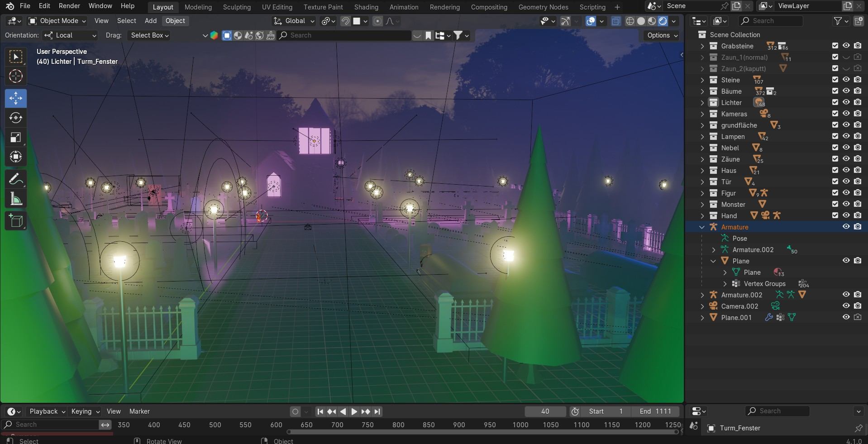Uncheck the Steine collection checkbox
This screenshot has width=868, height=444.
835,80
